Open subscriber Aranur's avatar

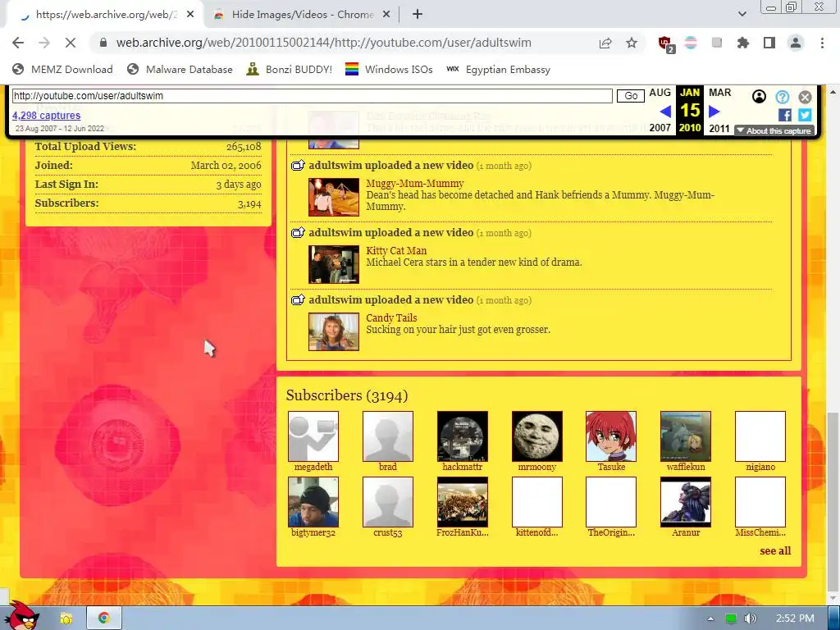[x=686, y=502]
